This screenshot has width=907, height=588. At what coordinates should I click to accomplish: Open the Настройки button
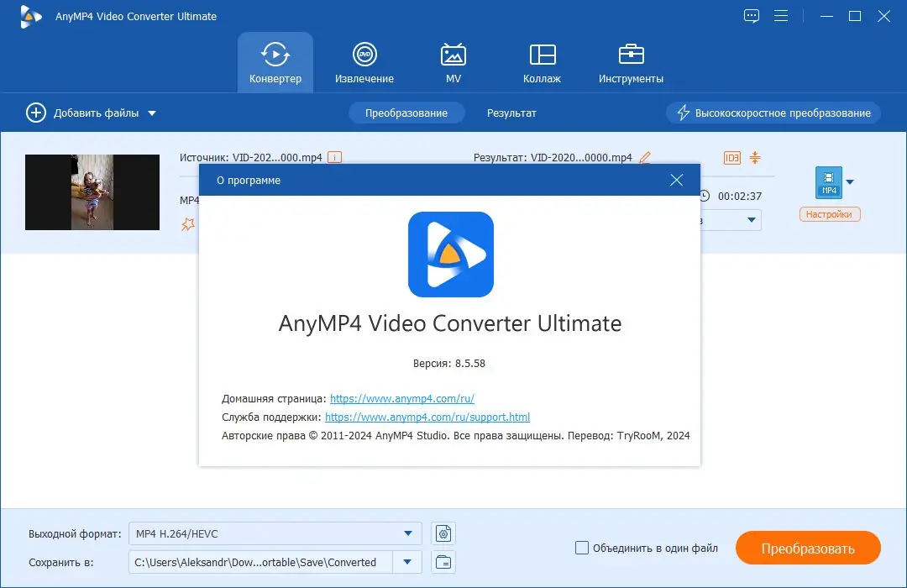(x=830, y=214)
